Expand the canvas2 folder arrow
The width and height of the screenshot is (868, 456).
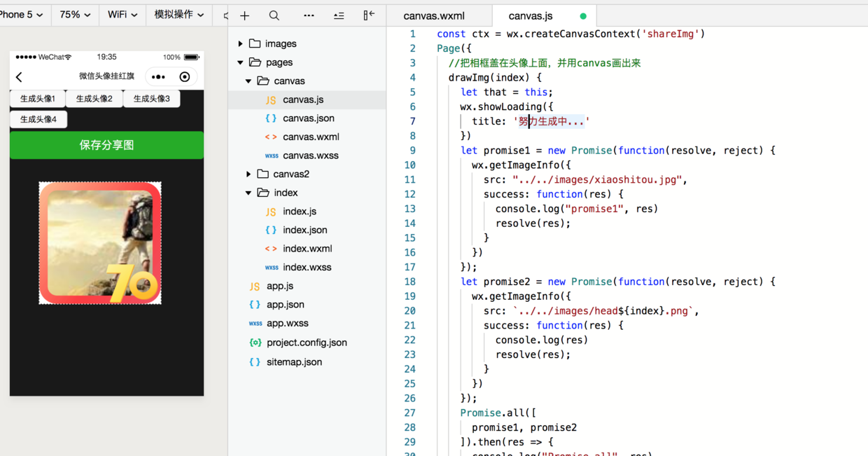click(248, 174)
